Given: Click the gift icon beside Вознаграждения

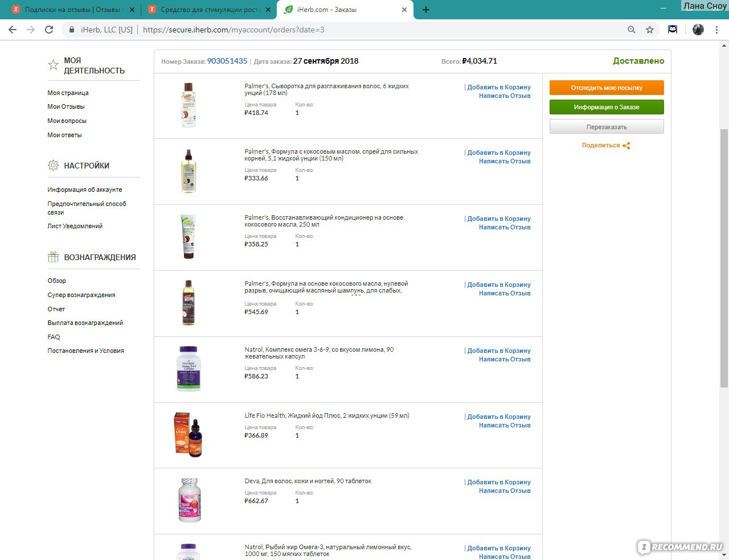Looking at the screenshot, I should (x=53, y=257).
